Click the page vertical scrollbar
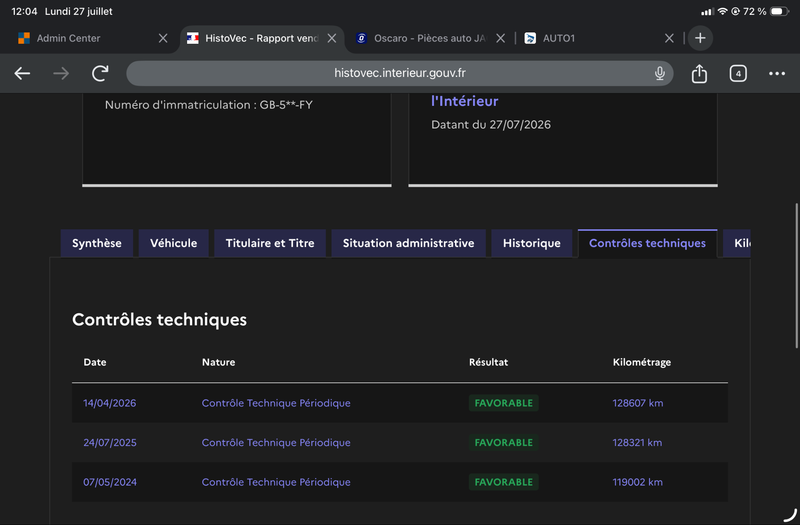This screenshot has height=525, width=800. point(796,276)
